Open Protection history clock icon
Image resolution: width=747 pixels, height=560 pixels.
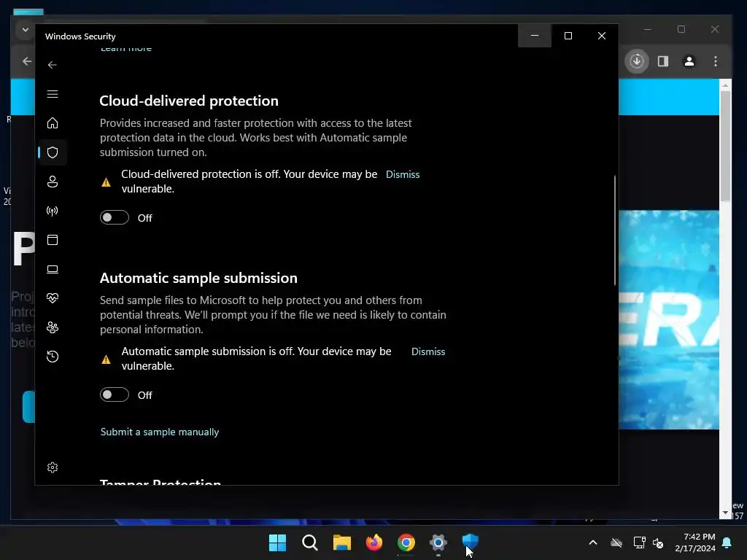[53, 357]
